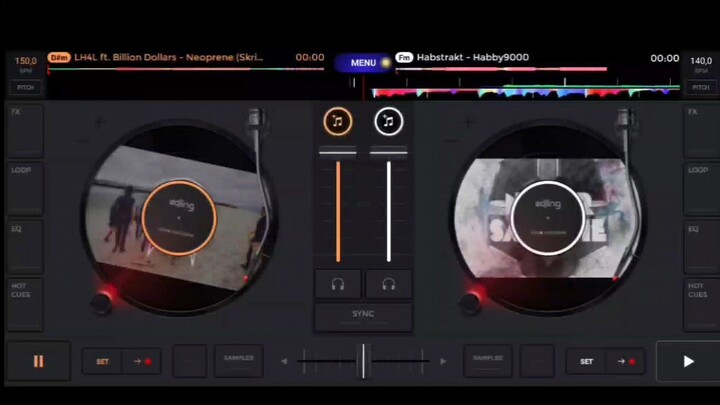Click the colored waveform of the right deck
Viewport: 720px width, 405px height.
click(x=526, y=91)
